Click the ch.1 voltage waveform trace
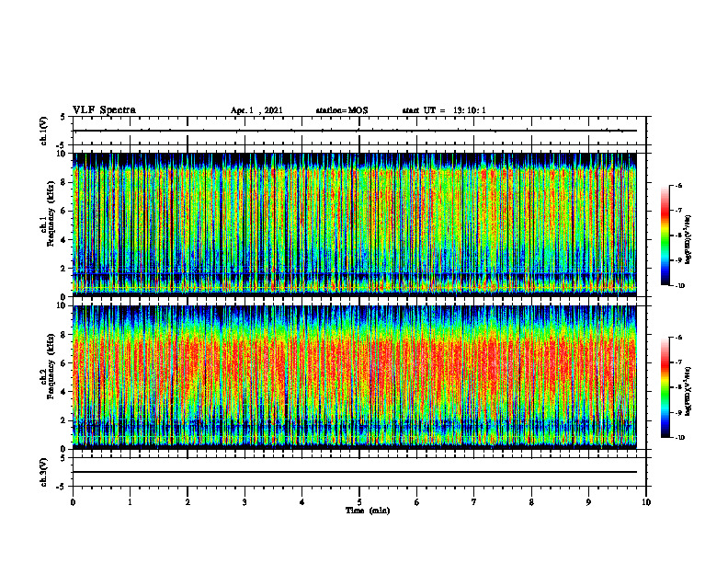Screen dimensions: 728x563 point(355,131)
